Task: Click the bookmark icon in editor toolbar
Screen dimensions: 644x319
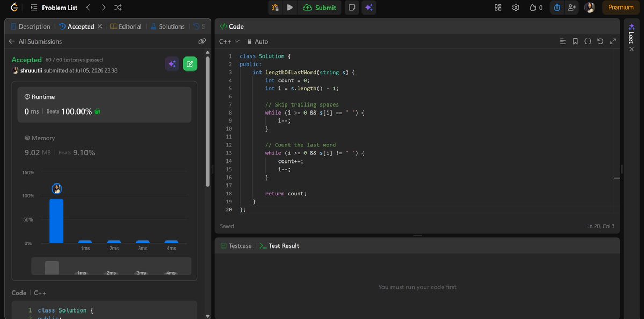Action: coord(575,41)
